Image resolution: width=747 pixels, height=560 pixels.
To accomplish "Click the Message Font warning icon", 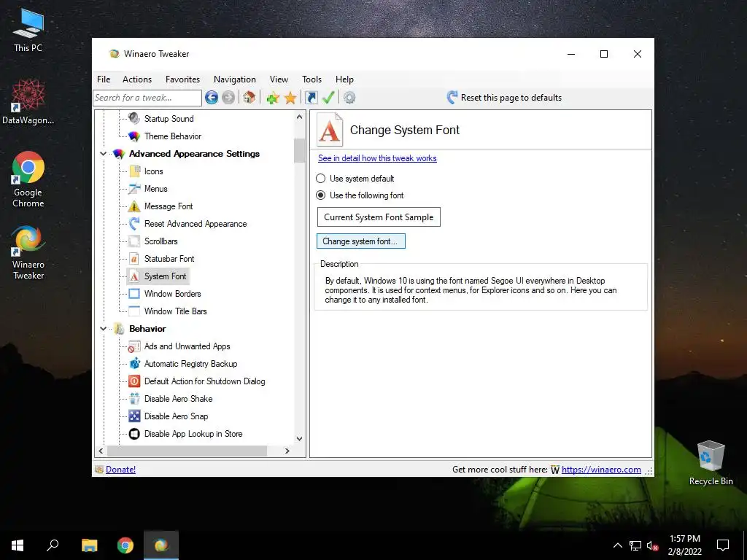I will [134, 206].
